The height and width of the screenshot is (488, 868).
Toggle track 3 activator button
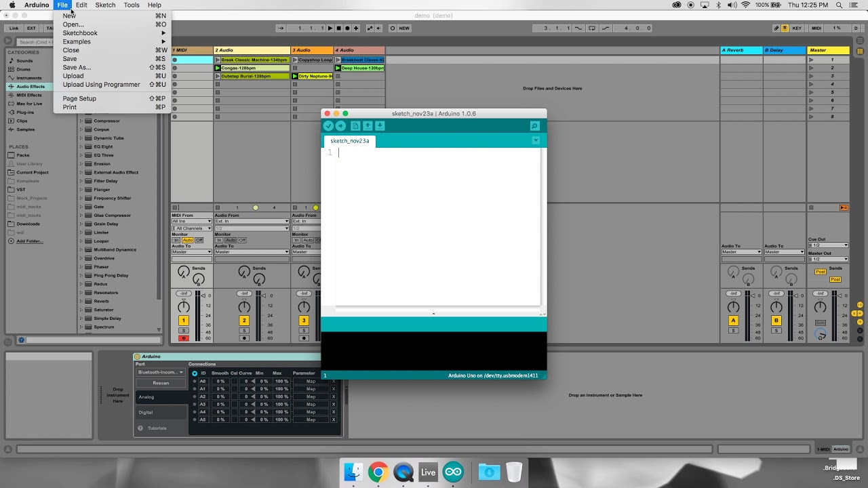click(x=304, y=321)
